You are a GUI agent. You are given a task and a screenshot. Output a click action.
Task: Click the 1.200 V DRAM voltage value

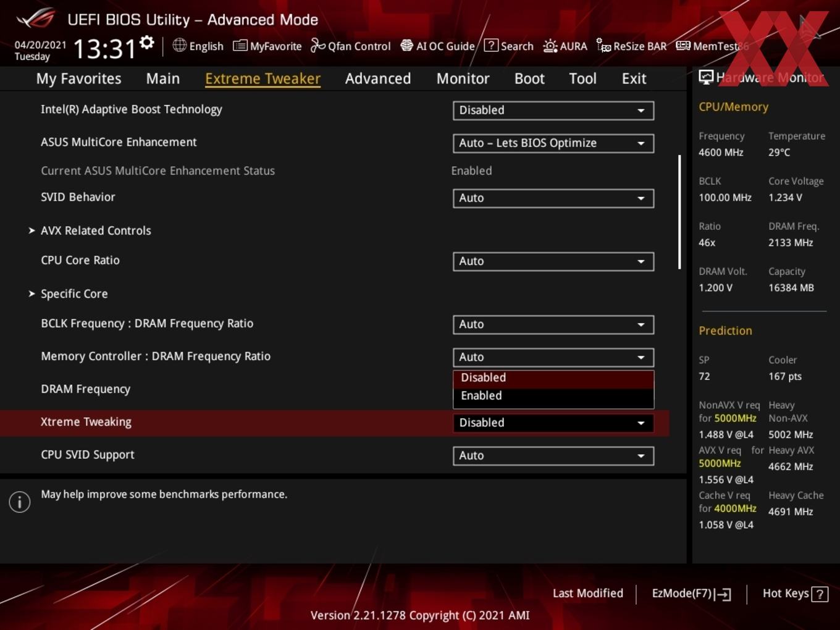click(715, 288)
